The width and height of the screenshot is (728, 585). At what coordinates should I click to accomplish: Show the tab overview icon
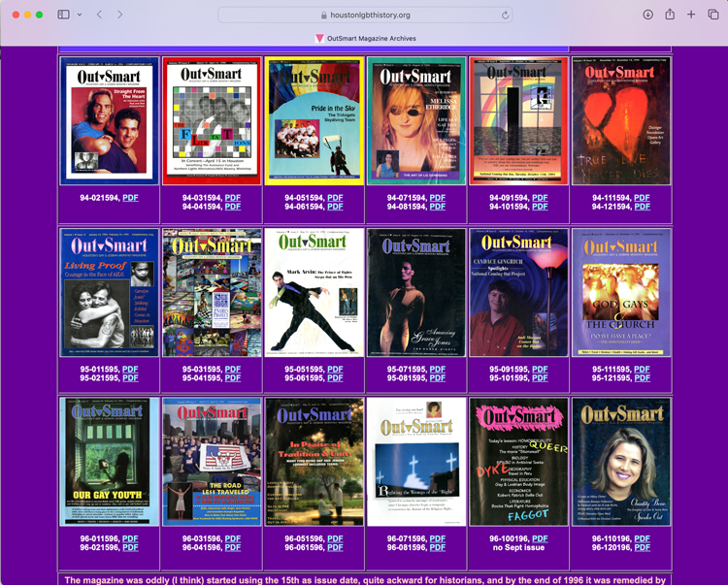click(712, 15)
